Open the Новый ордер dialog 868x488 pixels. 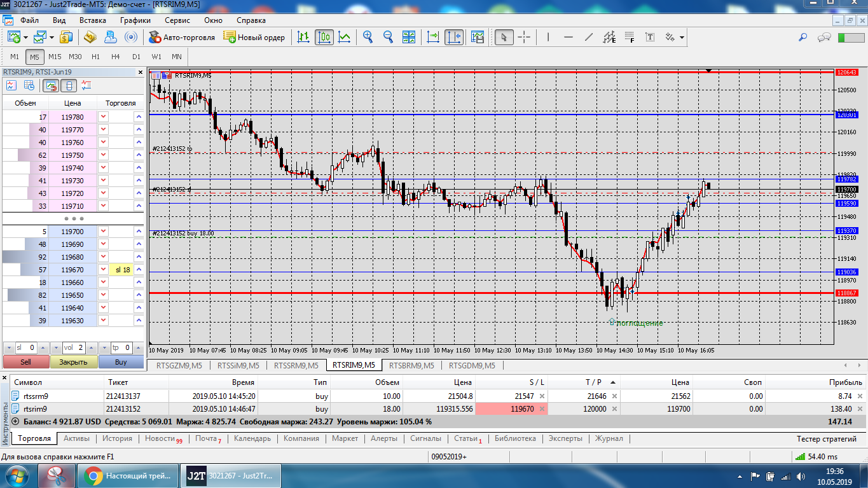coord(254,38)
